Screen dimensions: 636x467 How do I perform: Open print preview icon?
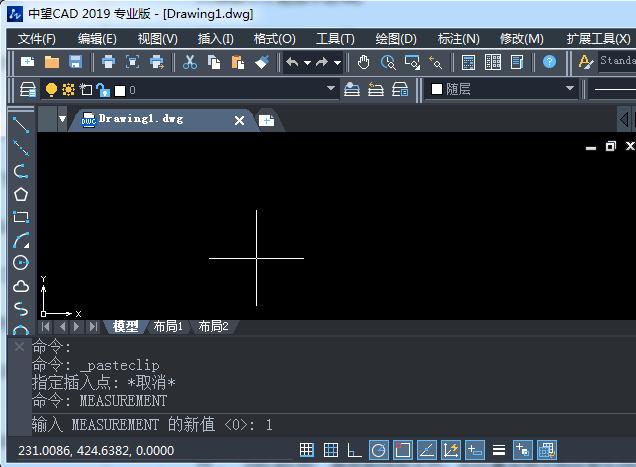point(132,62)
